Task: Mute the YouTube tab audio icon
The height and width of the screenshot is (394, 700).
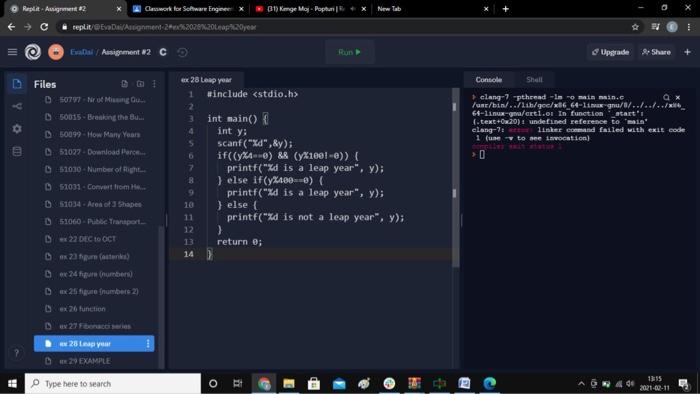Action: click(353, 9)
